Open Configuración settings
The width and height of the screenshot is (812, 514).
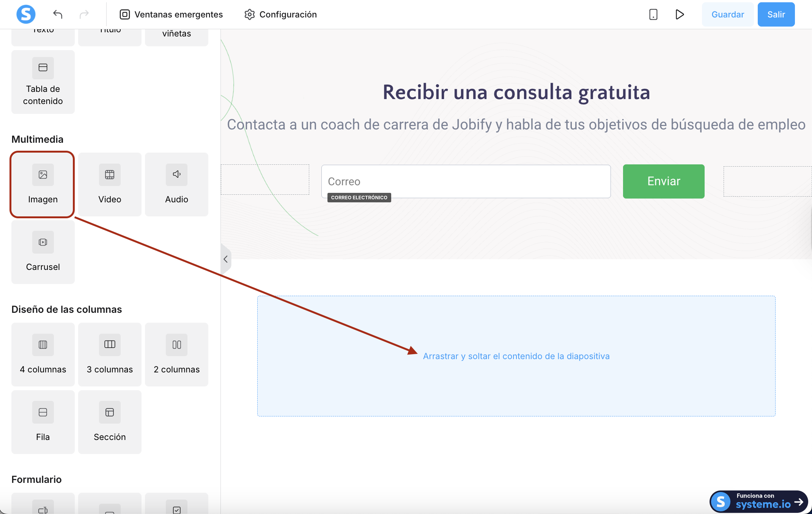(x=280, y=14)
